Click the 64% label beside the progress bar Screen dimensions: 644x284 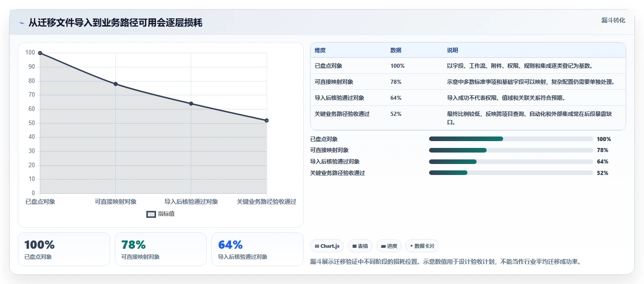tap(602, 162)
